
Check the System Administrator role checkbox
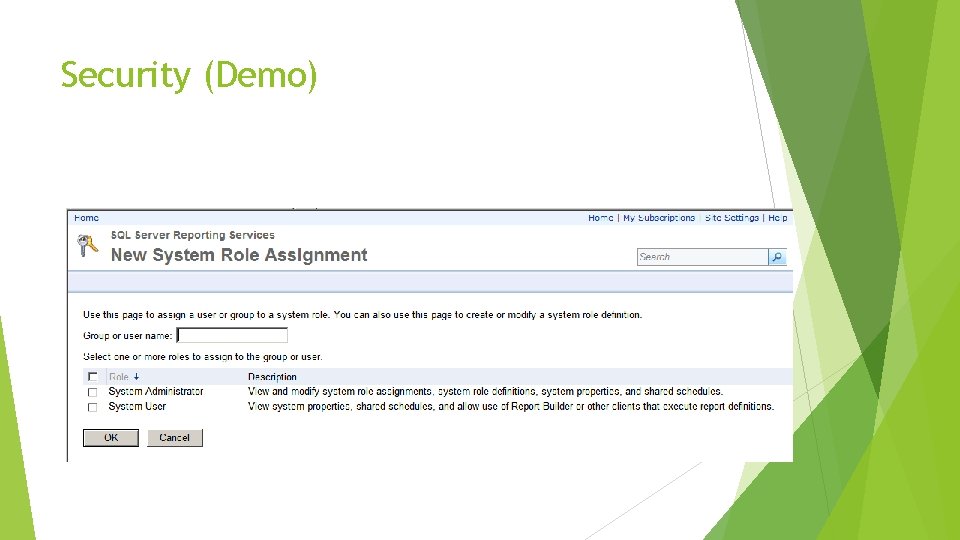[x=92, y=392]
